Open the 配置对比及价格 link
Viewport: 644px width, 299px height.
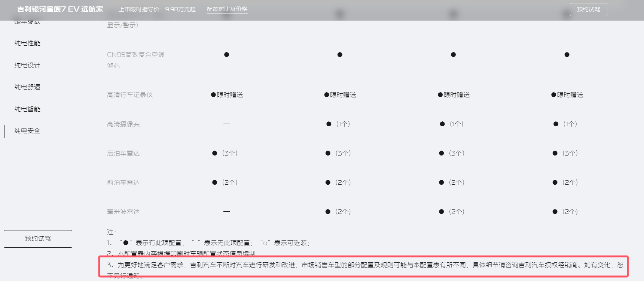[x=227, y=9]
